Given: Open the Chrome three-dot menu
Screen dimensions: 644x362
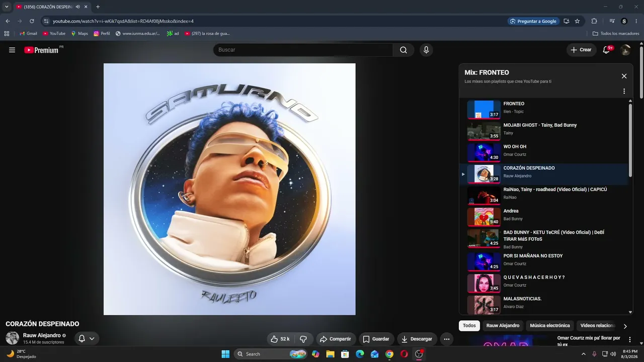Looking at the screenshot, I should 636,21.
